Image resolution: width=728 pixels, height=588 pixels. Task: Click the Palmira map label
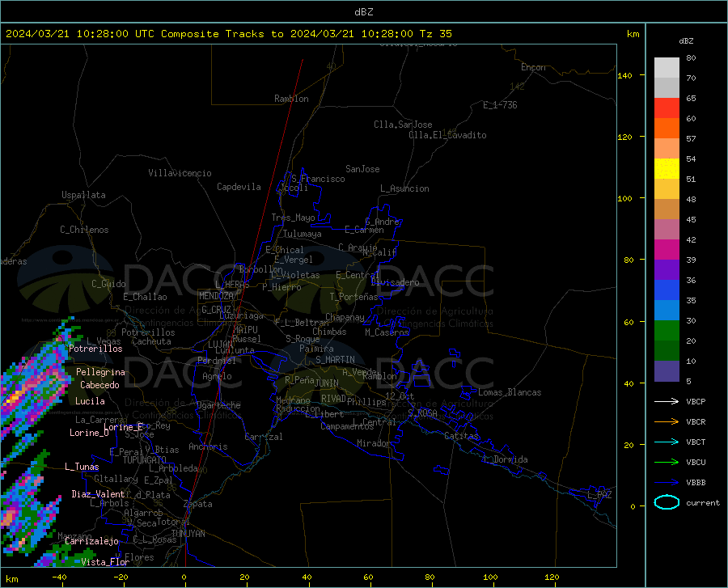point(316,348)
